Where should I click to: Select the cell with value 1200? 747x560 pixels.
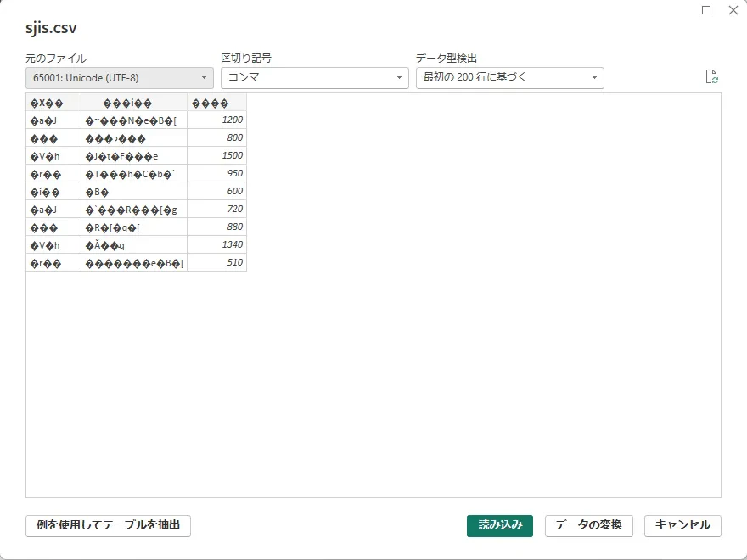point(216,120)
